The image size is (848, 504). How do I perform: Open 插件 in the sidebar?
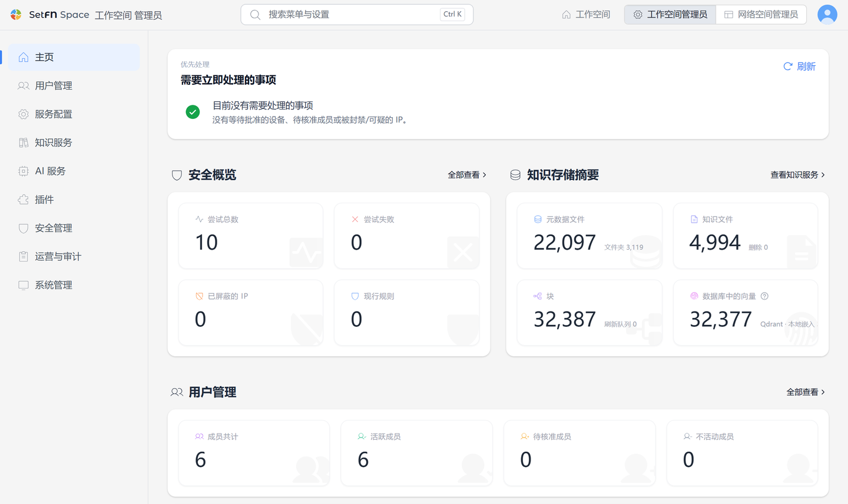point(74,200)
